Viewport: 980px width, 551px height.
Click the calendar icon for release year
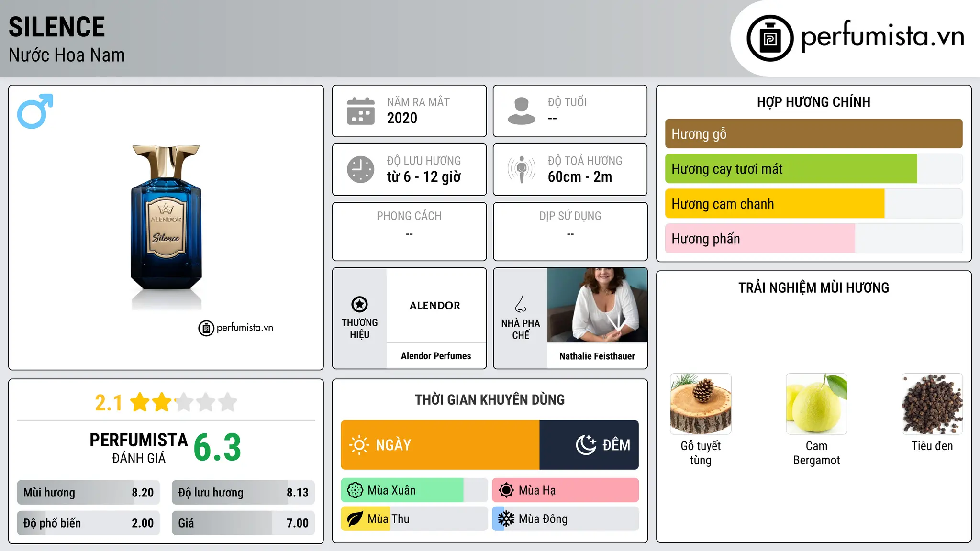(361, 111)
